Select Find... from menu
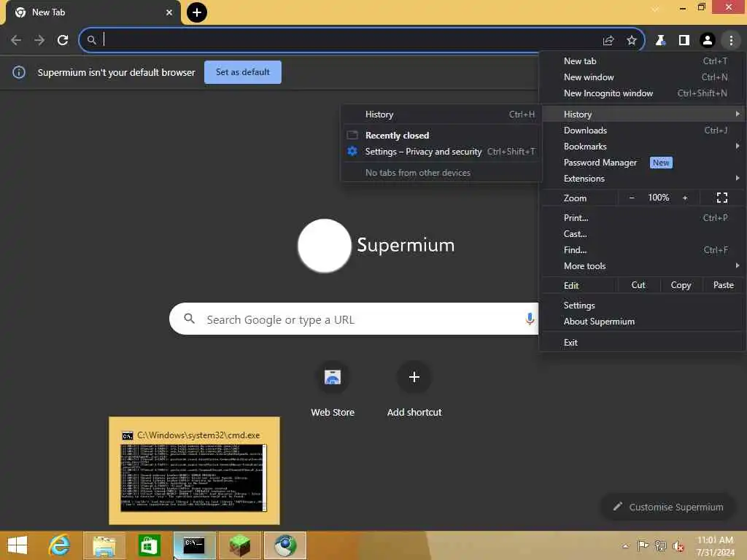747x560 pixels. point(643,250)
